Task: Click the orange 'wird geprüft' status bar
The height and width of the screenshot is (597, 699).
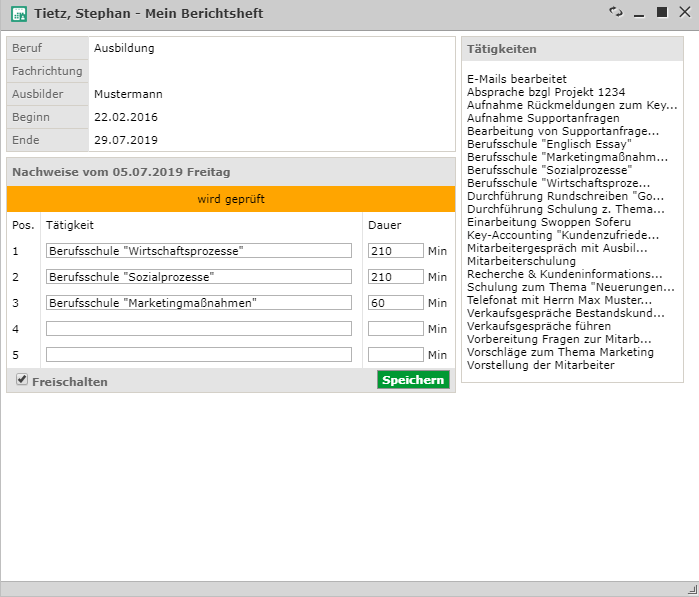Action: tap(231, 199)
